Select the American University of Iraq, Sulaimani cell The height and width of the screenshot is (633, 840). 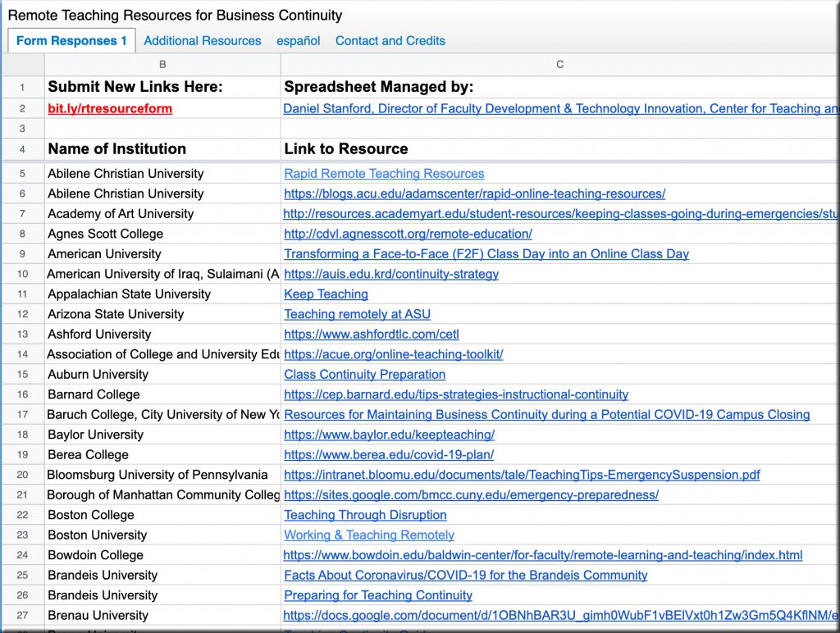(162, 274)
